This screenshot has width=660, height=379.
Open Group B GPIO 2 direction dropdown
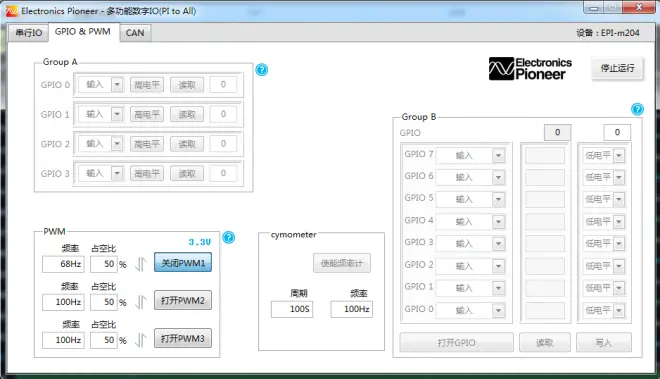(x=498, y=266)
